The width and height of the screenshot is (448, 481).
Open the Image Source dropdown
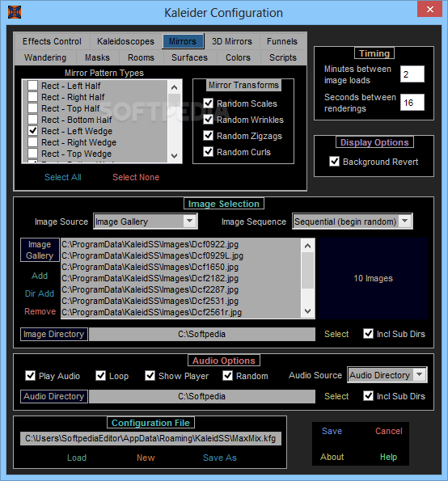pyautogui.click(x=146, y=222)
